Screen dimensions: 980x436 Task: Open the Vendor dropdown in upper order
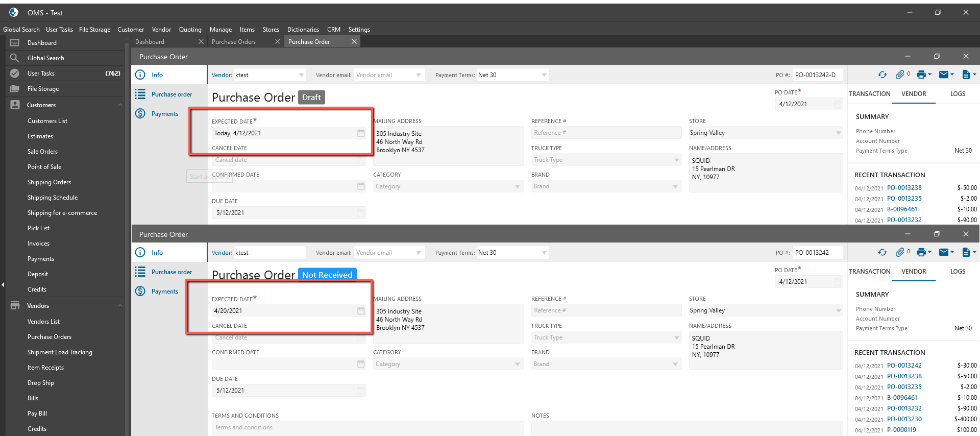pos(301,75)
